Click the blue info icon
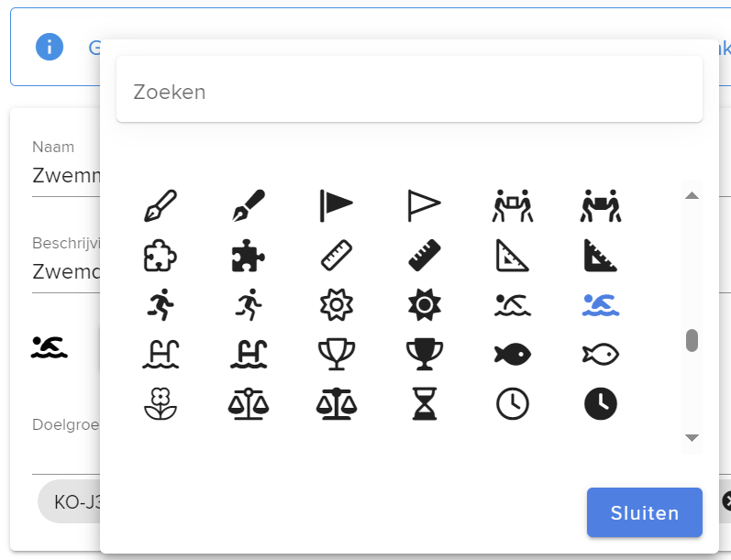The image size is (731, 560). click(50, 47)
